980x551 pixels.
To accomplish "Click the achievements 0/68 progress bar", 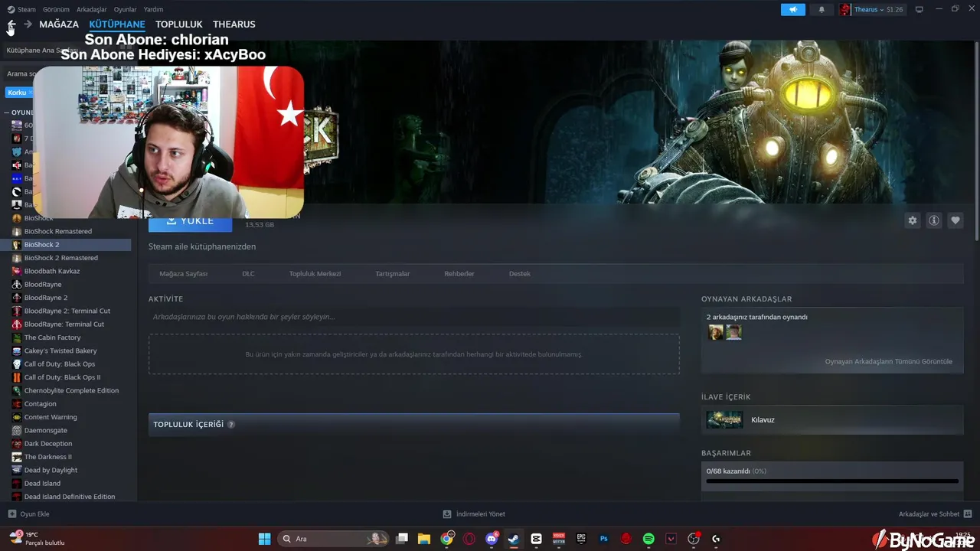I will tap(832, 481).
